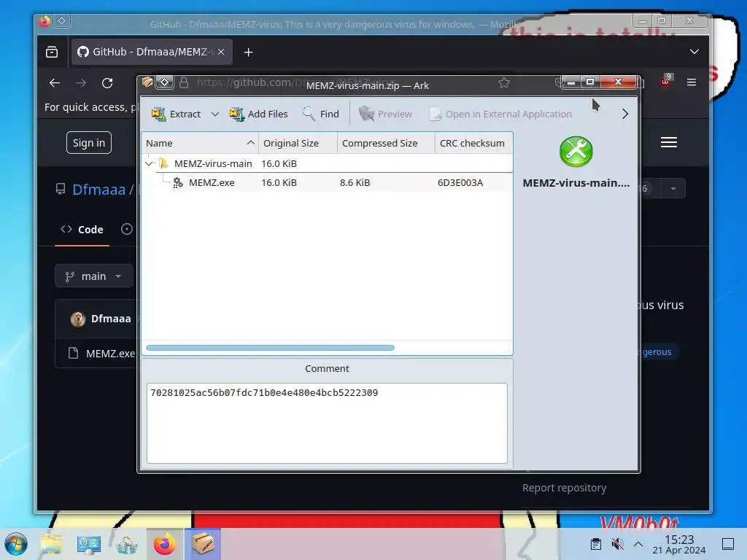Select the Code tab on GitHub
Viewport: 747px width, 560px height.
coord(82,230)
